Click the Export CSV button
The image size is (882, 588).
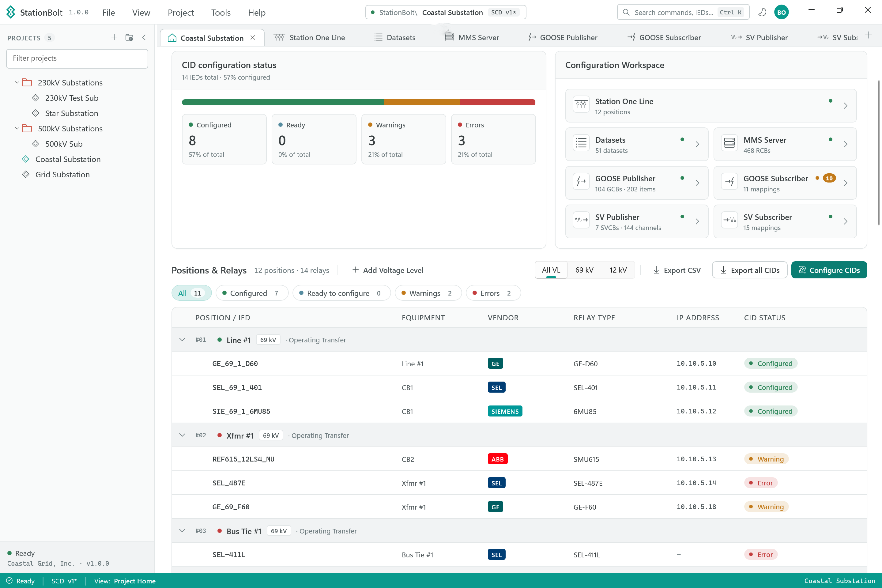677,270
